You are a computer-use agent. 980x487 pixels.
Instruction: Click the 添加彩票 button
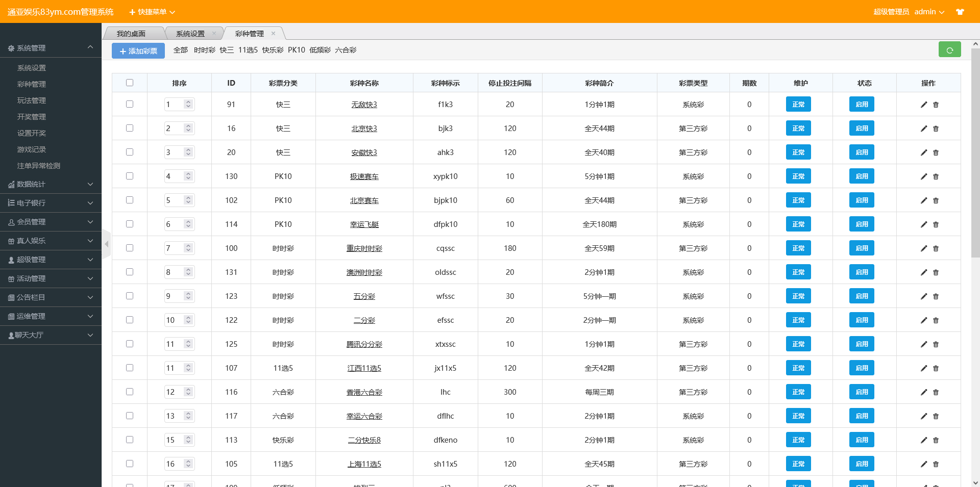pos(138,51)
